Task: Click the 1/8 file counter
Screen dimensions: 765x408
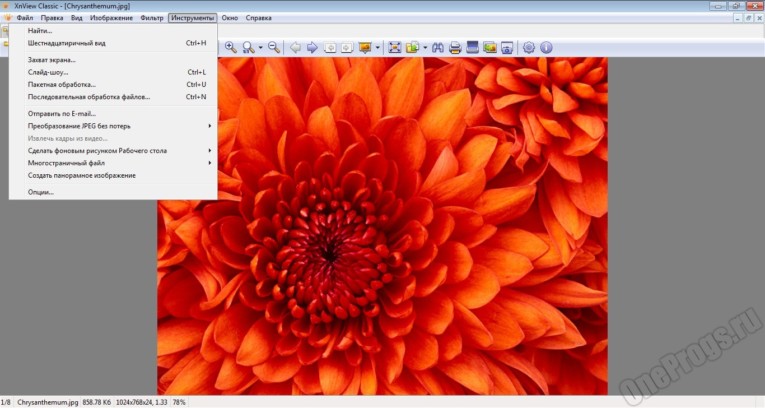Action: point(6,402)
